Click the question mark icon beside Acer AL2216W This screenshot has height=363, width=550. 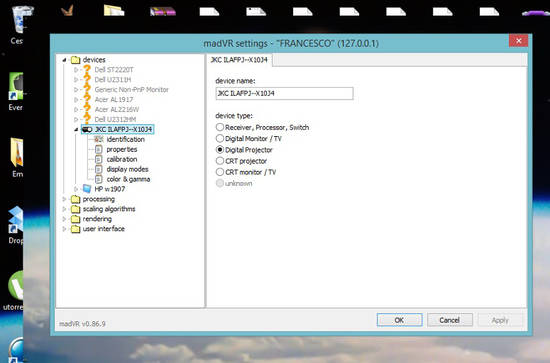point(87,109)
